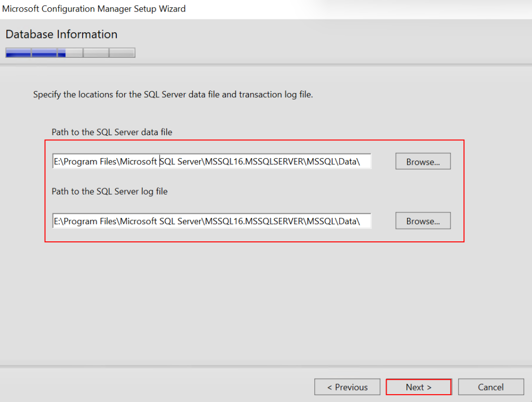Click the 'Path to the SQL Server log file' label
This screenshot has height=402, width=532.
(x=110, y=191)
